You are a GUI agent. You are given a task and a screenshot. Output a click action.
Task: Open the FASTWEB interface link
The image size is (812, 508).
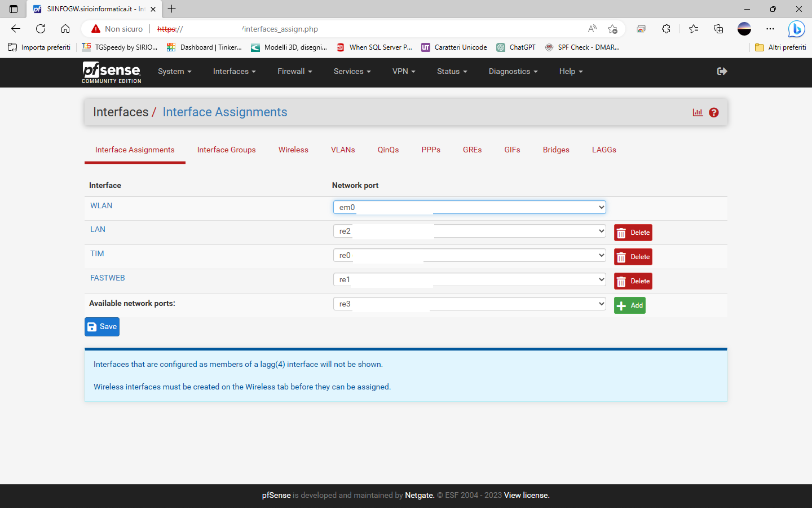[x=108, y=278]
